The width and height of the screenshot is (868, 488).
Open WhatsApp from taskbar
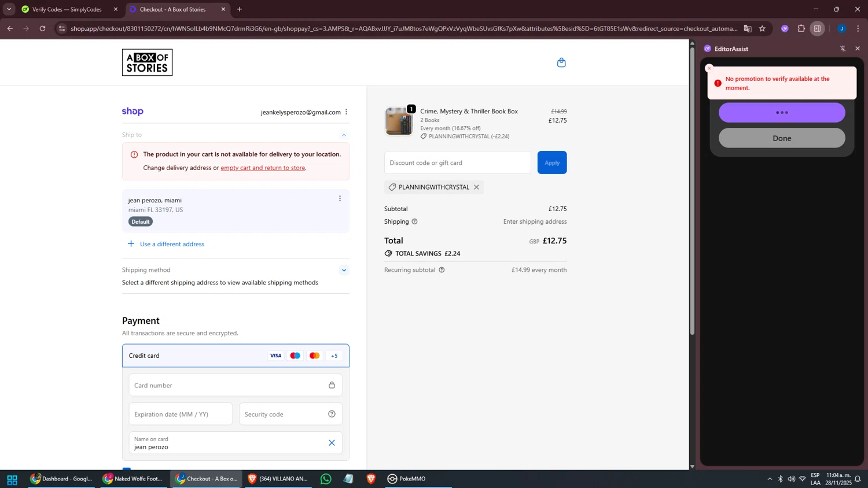click(x=326, y=479)
